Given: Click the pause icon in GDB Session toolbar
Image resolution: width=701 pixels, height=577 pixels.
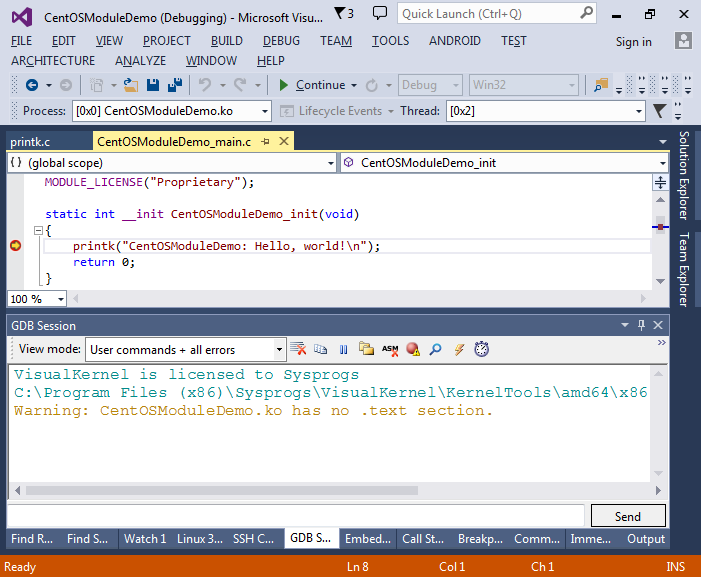Looking at the screenshot, I should [x=343, y=350].
